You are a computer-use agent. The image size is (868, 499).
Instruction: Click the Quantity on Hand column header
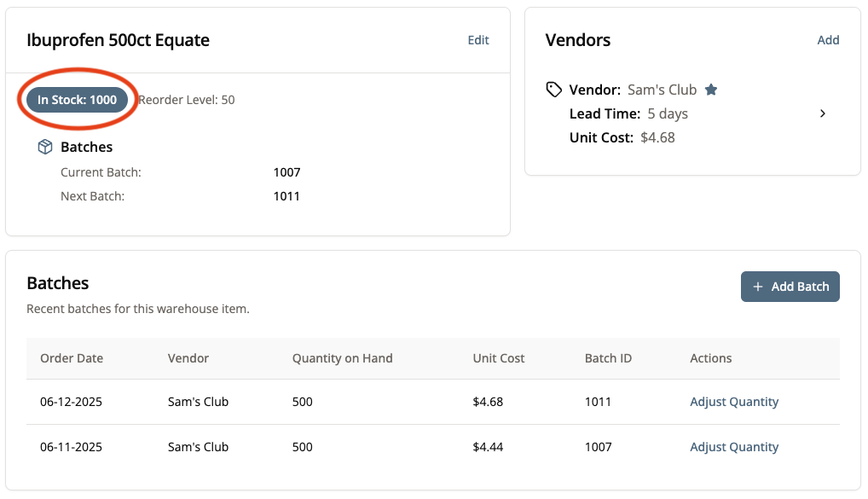(342, 358)
